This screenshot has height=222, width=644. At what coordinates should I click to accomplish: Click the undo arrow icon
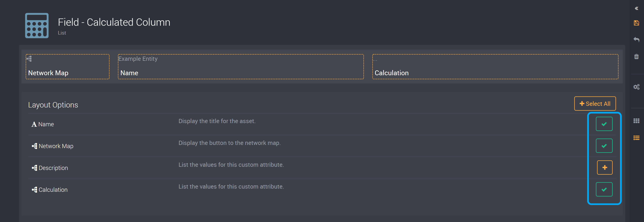pos(636,39)
